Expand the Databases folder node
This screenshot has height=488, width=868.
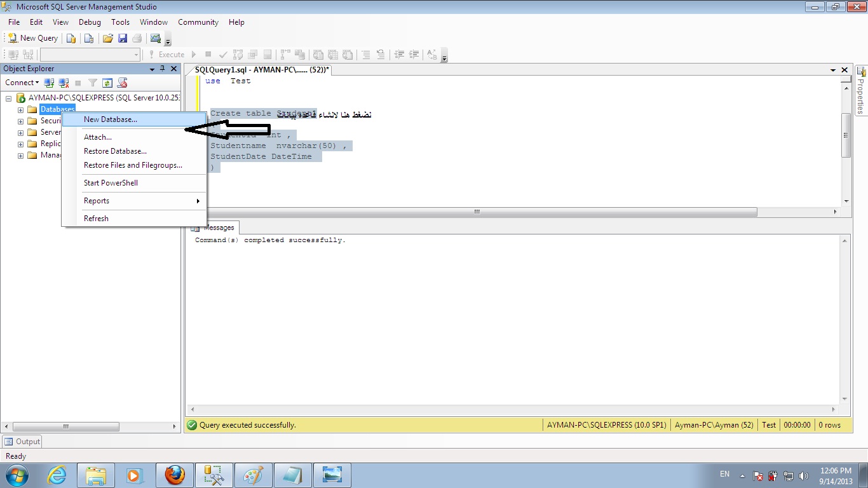(20, 109)
